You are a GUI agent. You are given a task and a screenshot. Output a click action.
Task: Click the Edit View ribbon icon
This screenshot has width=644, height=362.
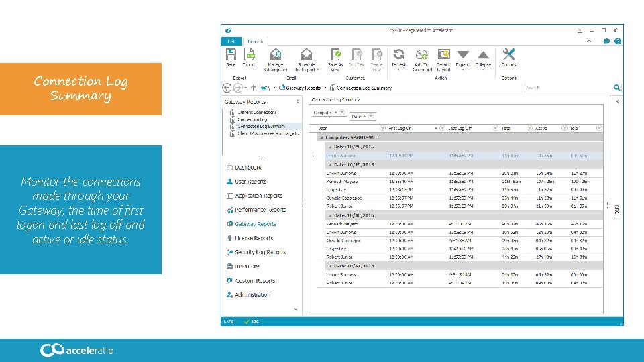(356, 54)
